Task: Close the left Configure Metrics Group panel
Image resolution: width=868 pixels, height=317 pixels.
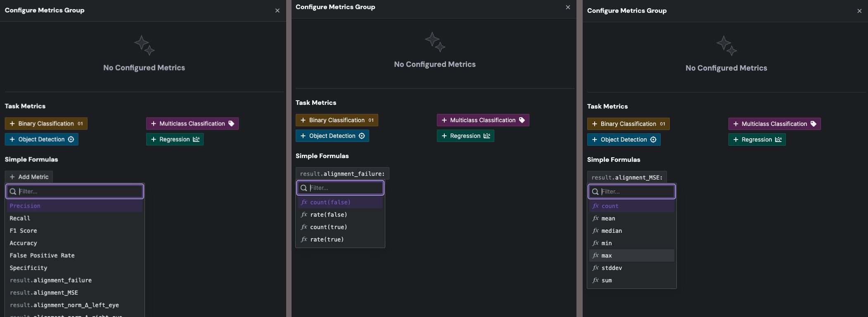Action: click(x=277, y=11)
